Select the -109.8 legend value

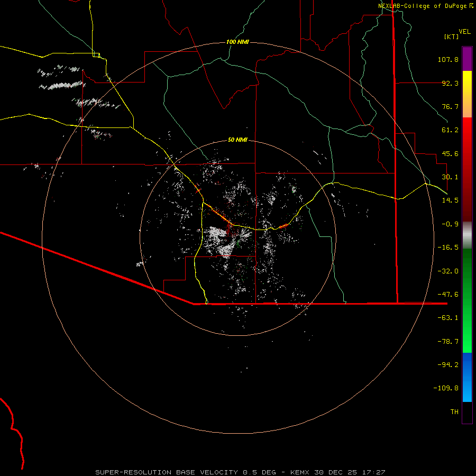(446, 388)
